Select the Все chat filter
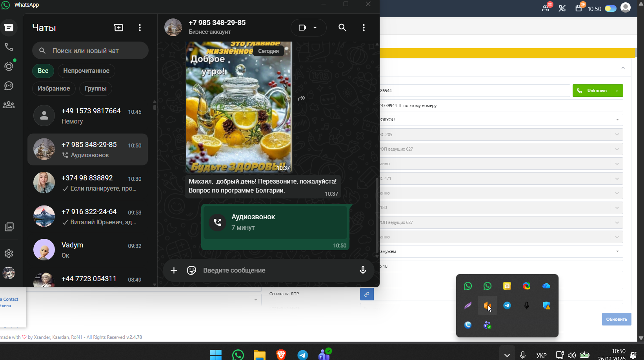644x360 pixels. tap(43, 71)
